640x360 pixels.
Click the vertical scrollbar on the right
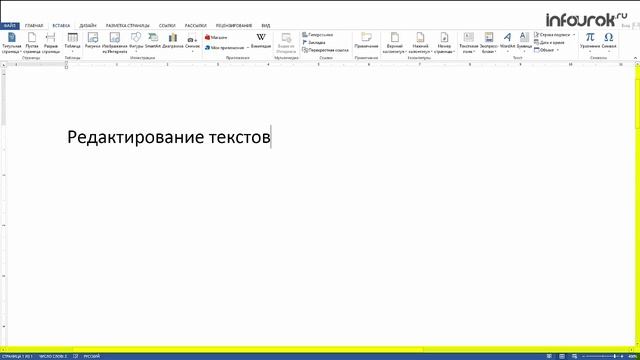(x=637, y=206)
